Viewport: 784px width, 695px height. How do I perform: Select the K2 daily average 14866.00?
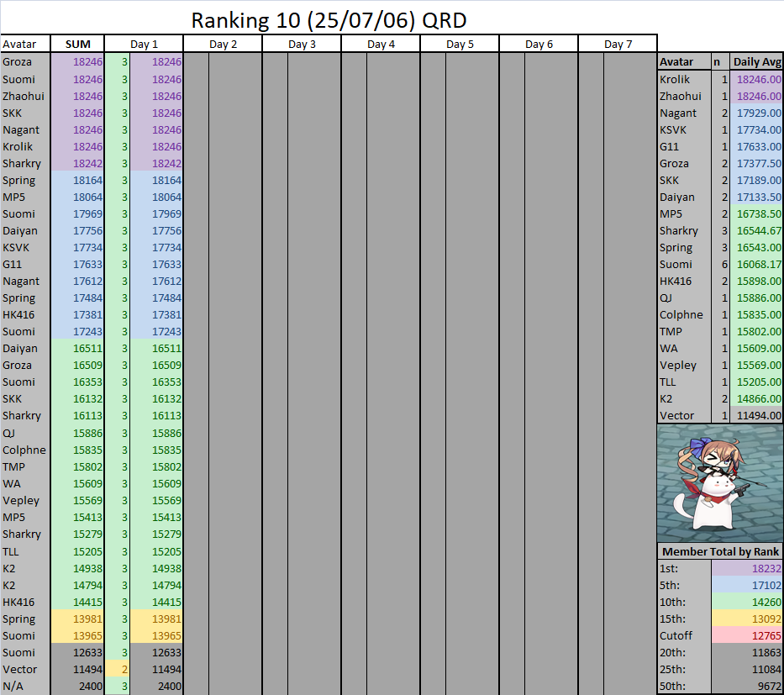click(x=757, y=398)
